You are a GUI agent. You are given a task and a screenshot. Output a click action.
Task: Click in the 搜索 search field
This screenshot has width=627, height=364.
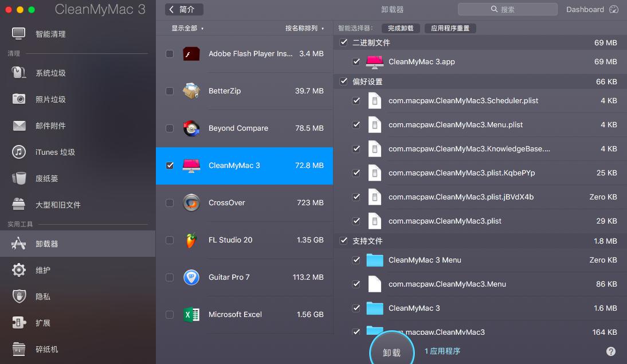pyautogui.click(x=507, y=9)
